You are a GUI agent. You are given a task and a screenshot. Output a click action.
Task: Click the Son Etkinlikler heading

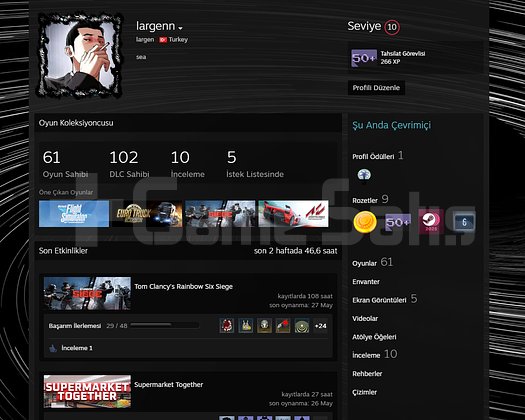click(x=63, y=251)
